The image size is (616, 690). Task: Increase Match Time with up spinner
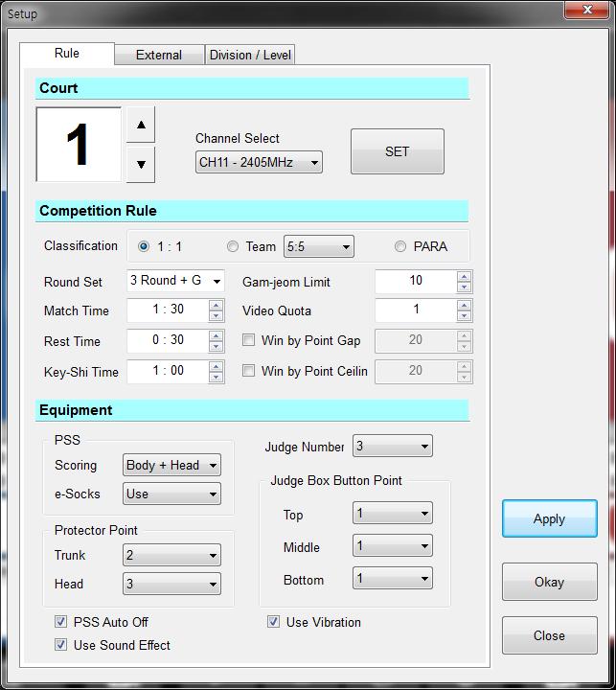pos(216,305)
